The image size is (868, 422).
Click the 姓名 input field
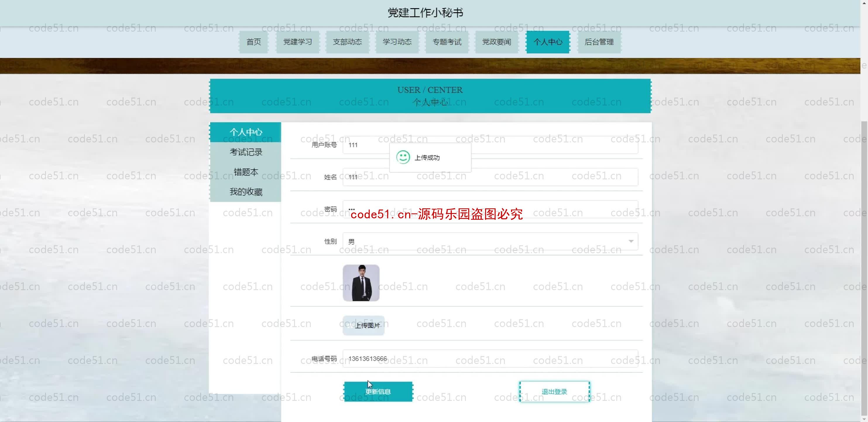click(x=490, y=176)
